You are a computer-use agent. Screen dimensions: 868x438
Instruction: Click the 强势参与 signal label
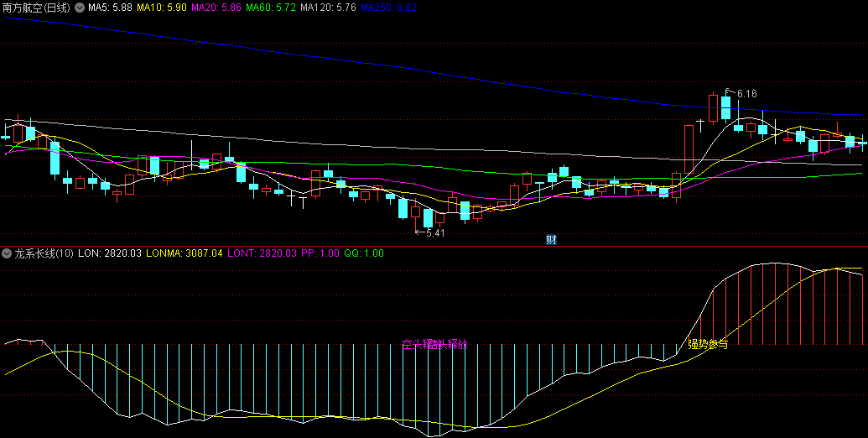708,344
